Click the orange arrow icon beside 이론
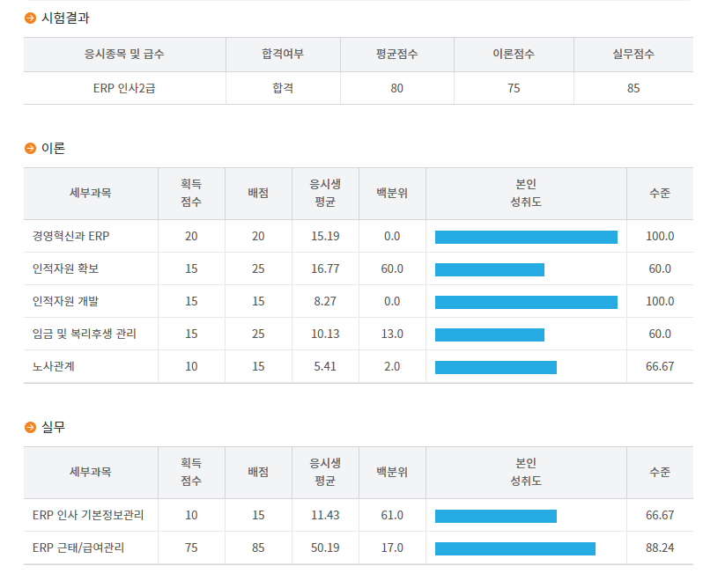The image size is (703, 588). (30, 148)
